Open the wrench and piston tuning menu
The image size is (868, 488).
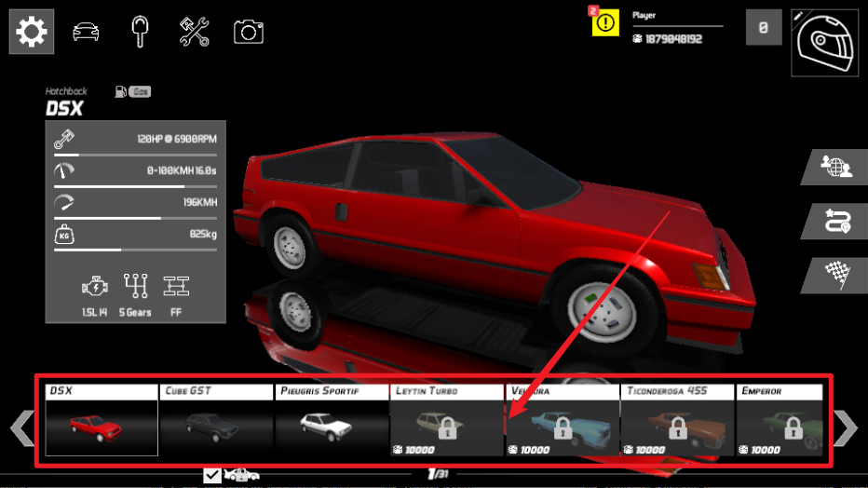[194, 32]
